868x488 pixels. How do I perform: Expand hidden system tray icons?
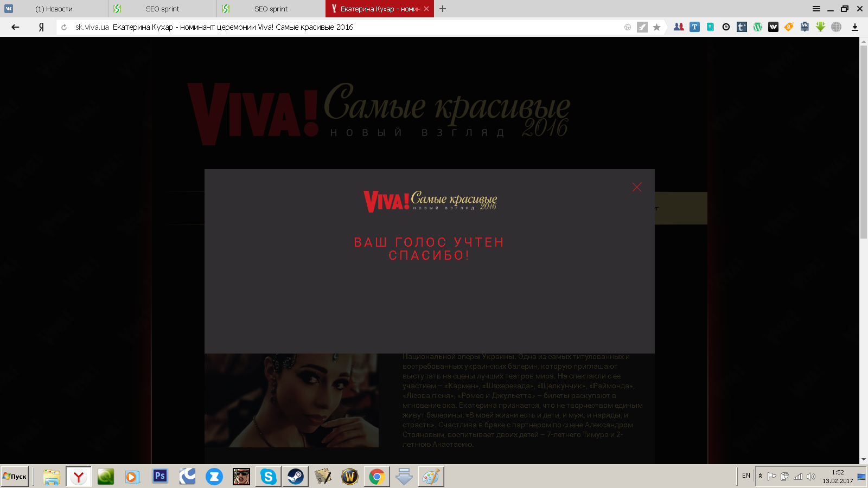click(x=760, y=476)
